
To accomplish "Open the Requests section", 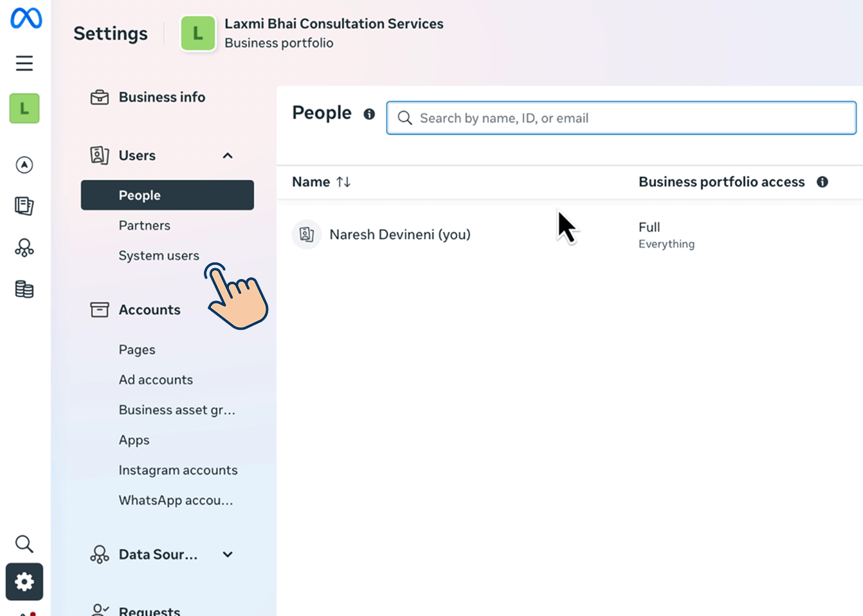I will 149,611.
